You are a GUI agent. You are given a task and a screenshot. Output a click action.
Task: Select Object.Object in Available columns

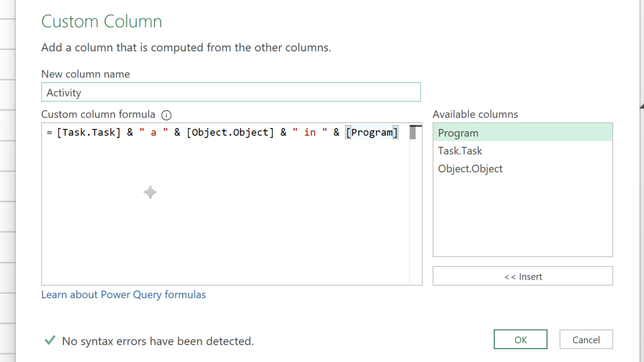point(522,169)
